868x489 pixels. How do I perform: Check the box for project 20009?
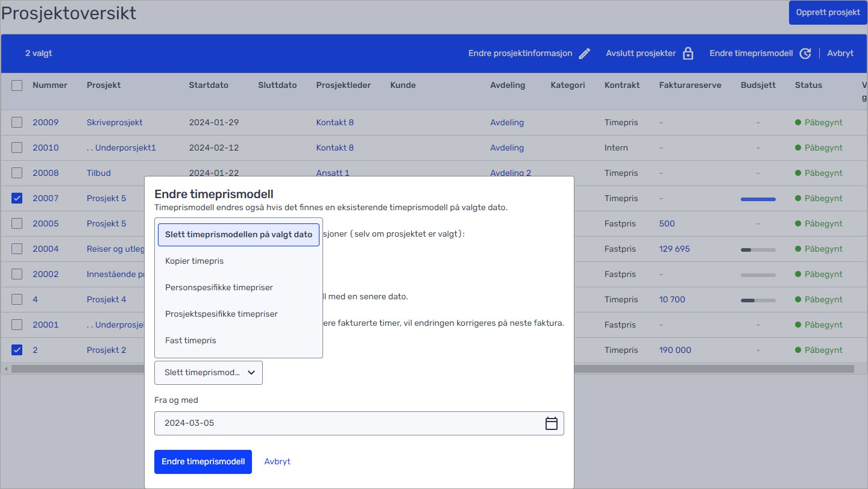click(x=17, y=122)
